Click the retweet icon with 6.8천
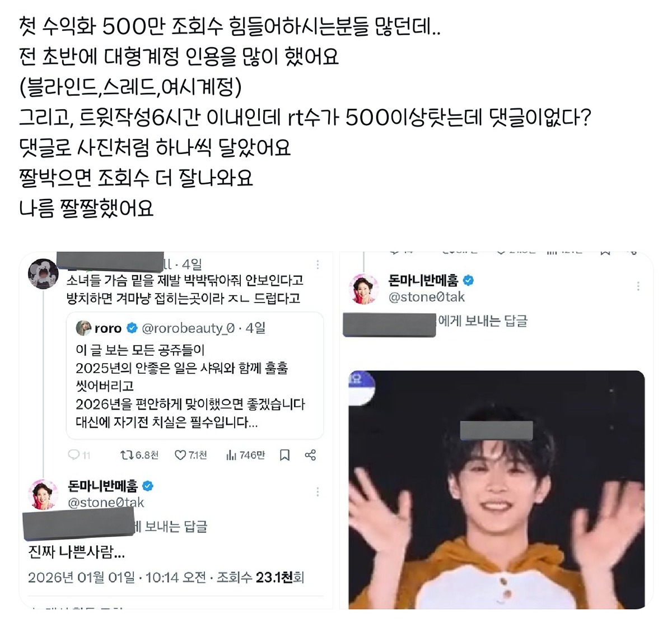Screen dimensions: 672x627 (x=127, y=455)
